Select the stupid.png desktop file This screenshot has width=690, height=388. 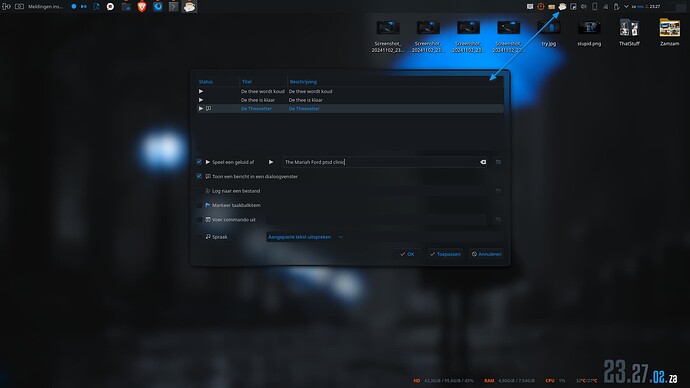(589, 33)
